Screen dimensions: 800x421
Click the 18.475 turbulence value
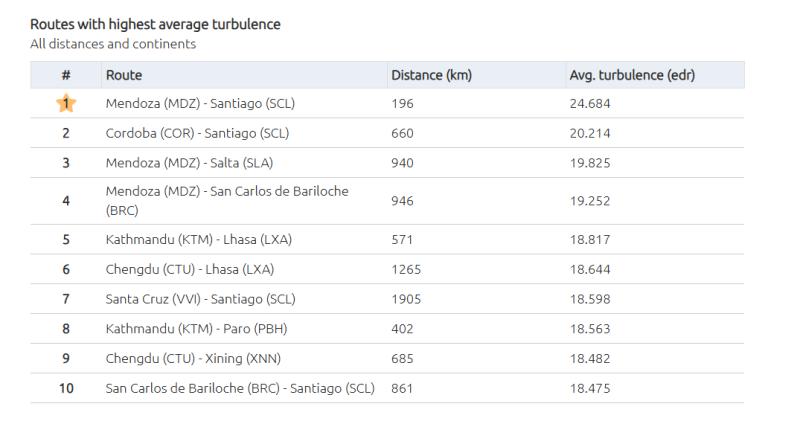coord(590,388)
